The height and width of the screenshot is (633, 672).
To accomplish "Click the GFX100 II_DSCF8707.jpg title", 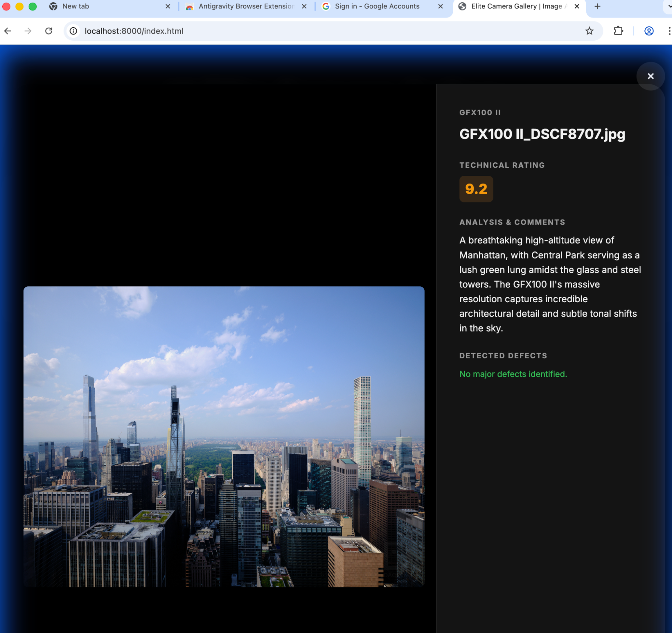I will (542, 134).
